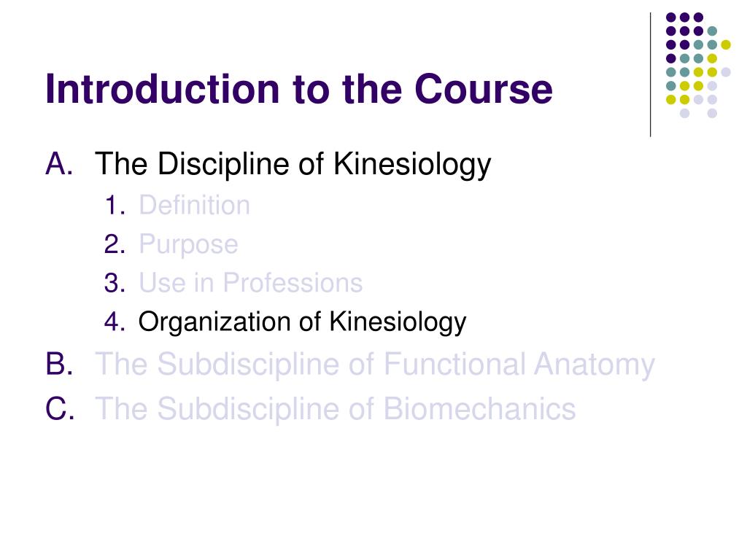The height and width of the screenshot is (560, 747).
Task: Click the rightmost yellow dot in graphic
Action: click(726, 44)
